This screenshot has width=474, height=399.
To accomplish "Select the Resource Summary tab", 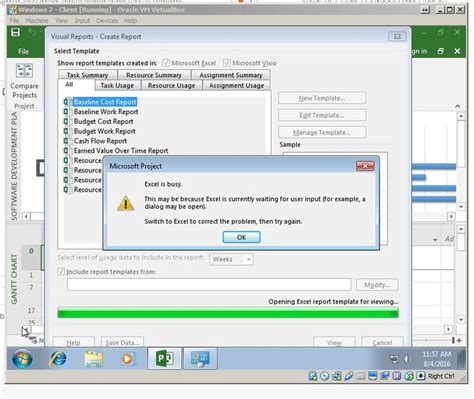I will coord(154,75).
